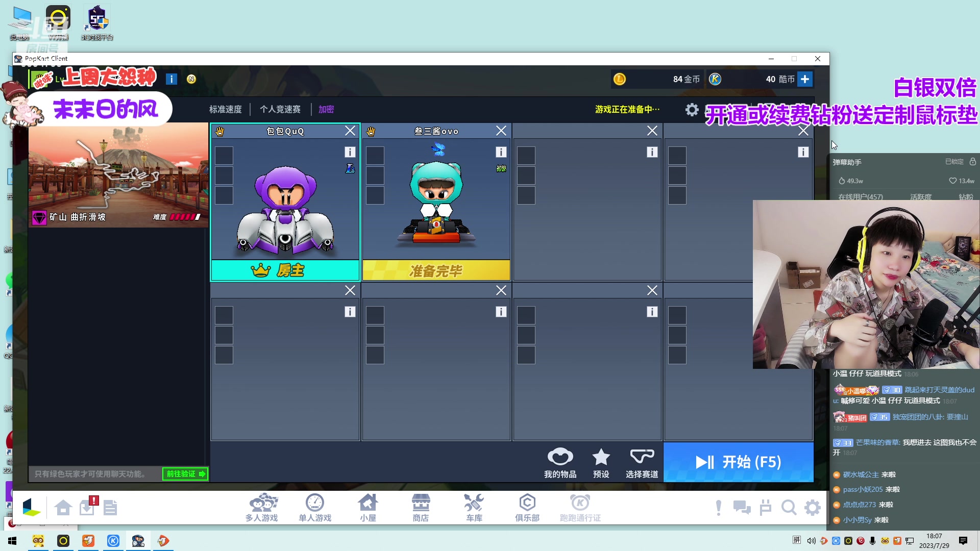980x551 pixels.
Task: Click 包包QuQ's purple kart character
Action: click(285, 209)
